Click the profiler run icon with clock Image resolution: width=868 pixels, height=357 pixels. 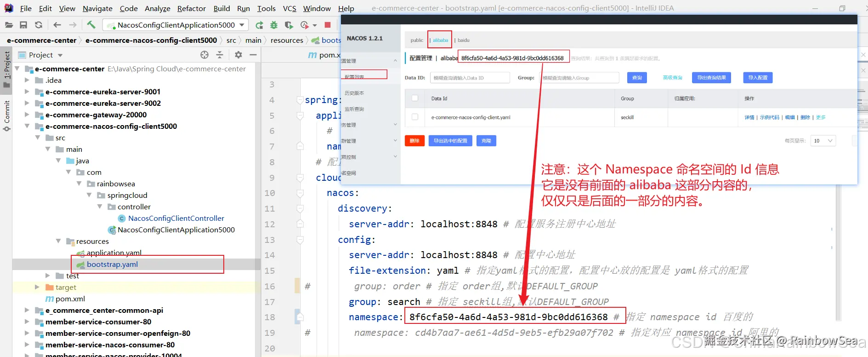pos(304,25)
